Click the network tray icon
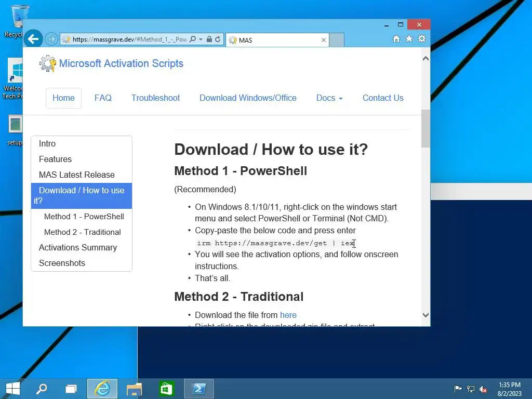Viewport: 532px width, 399px height. 471,389
